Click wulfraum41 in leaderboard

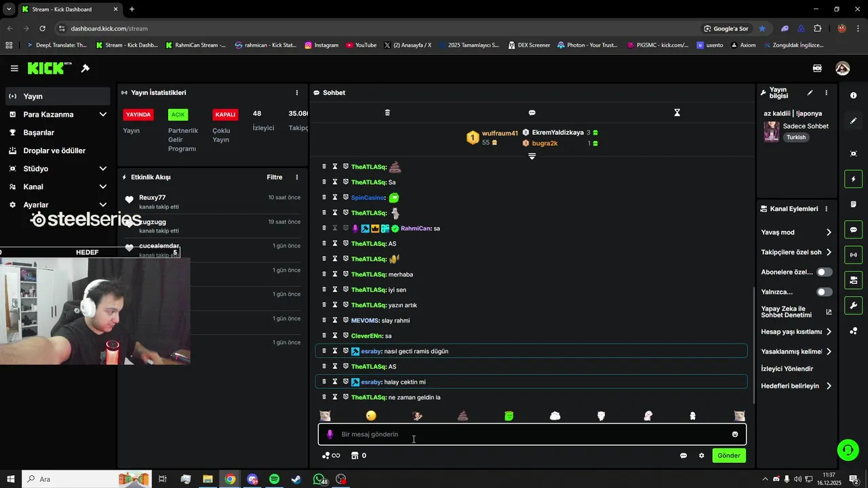[x=500, y=134]
